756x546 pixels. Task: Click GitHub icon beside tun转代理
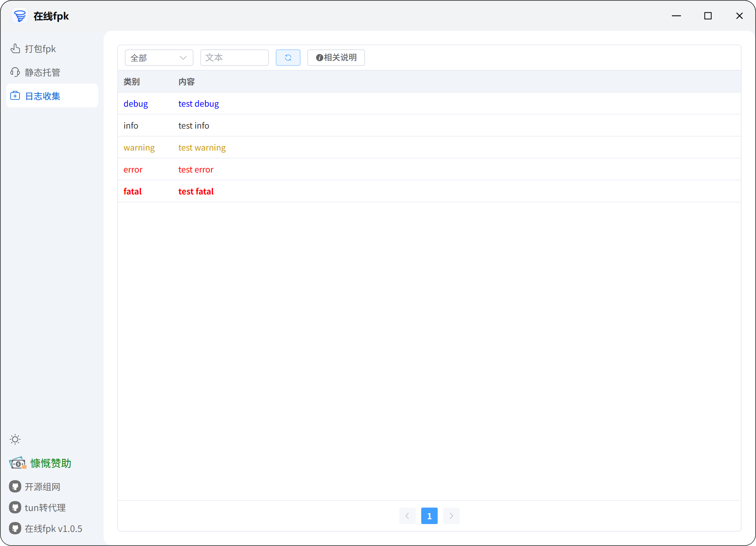point(15,508)
